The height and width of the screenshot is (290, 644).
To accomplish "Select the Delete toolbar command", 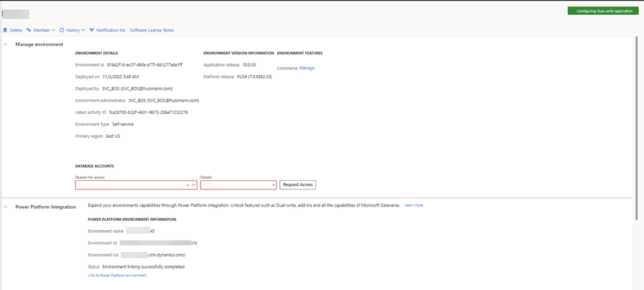I will coord(15,30).
